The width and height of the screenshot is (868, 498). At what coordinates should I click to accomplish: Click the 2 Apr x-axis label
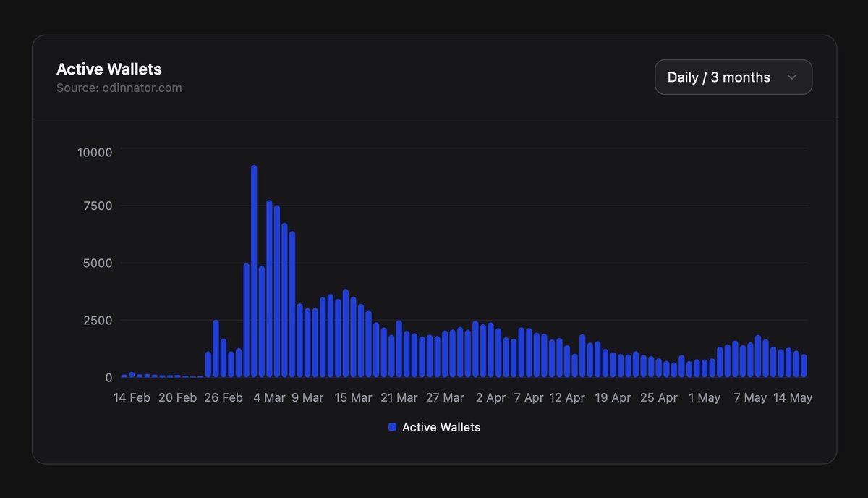point(491,397)
